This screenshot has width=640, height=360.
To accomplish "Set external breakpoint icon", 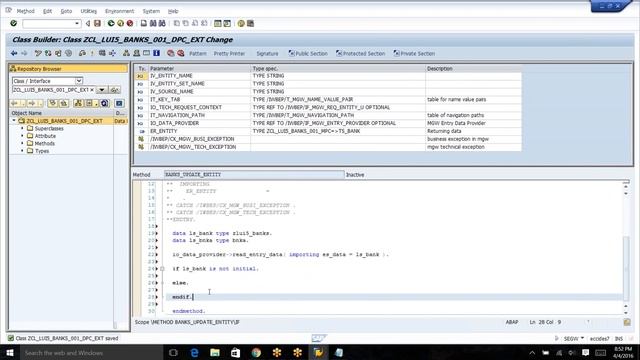I will click(x=180, y=53).
